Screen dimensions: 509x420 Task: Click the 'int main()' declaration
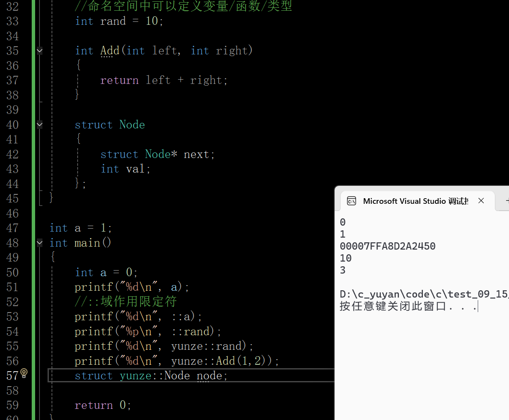(x=80, y=243)
